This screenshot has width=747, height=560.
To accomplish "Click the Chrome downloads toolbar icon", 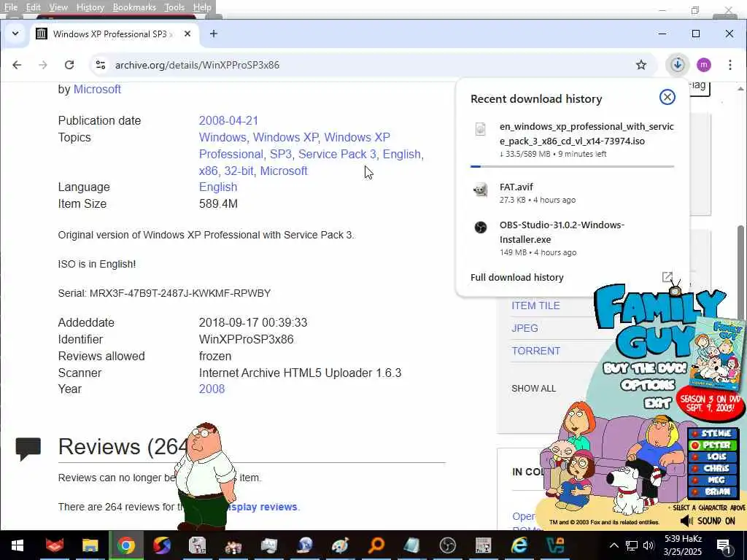I will pyautogui.click(x=678, y=65).
